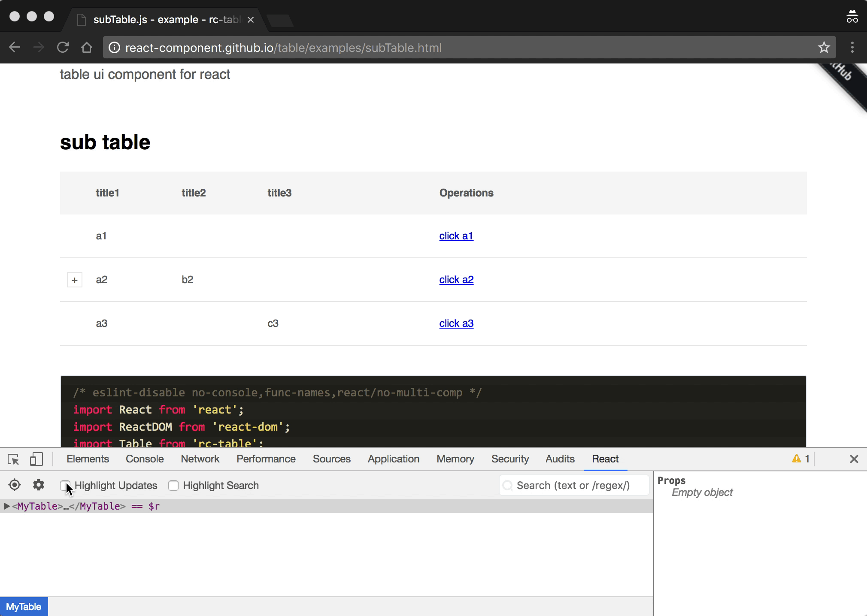Focus the React search text field

[575, 486]
